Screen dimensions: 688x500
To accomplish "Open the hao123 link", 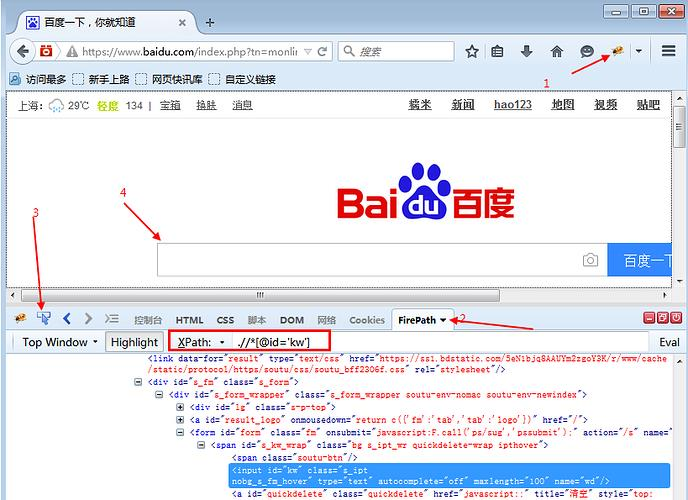I will pyautogui.click(x=512, y=105).
